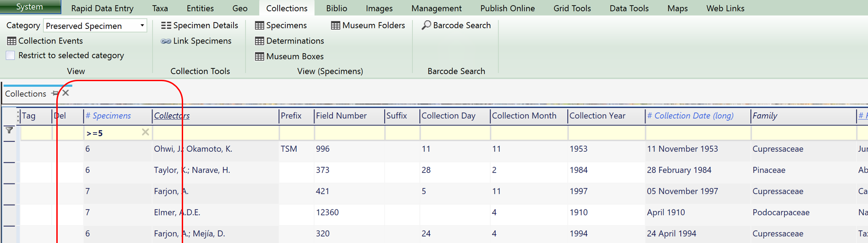
Task: Select the cell "Ohwi, J.; Okamoto, K."
Action: coord(215,149)
